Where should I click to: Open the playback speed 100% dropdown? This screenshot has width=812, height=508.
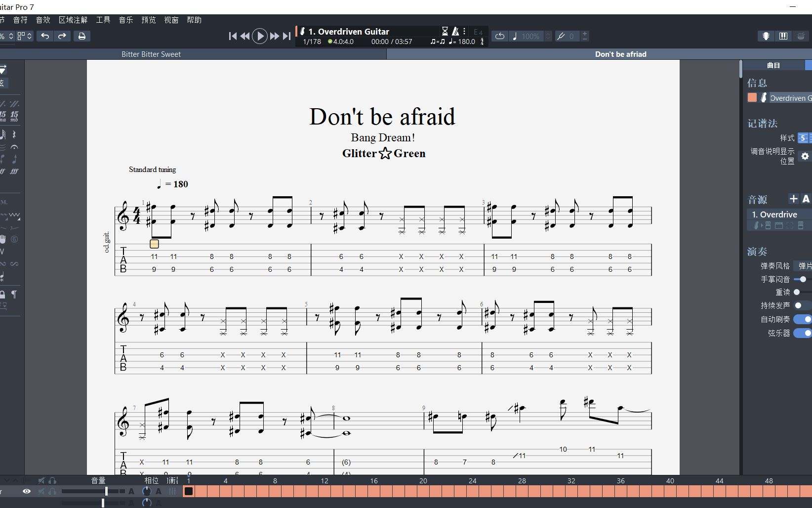point(530,36)
